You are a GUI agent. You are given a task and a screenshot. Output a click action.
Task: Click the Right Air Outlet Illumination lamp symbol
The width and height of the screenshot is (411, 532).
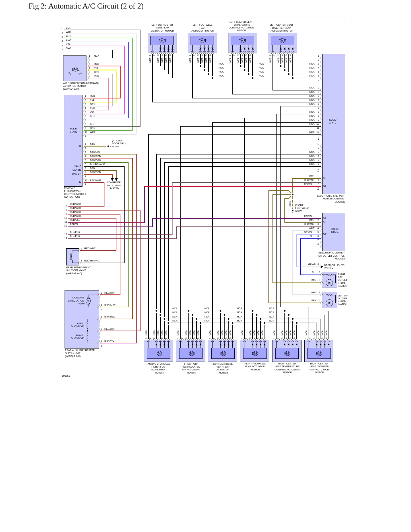tap(329, 283)
